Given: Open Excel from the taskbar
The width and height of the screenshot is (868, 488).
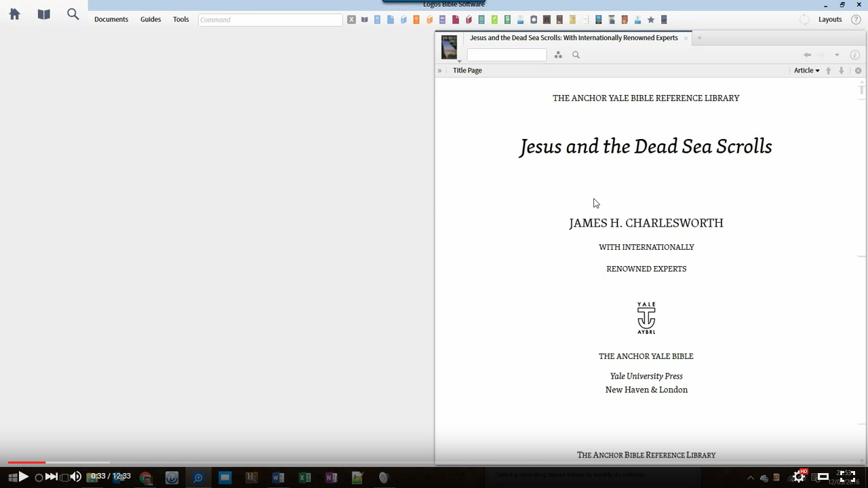Looking at the screenshot, I should point(304,478).
